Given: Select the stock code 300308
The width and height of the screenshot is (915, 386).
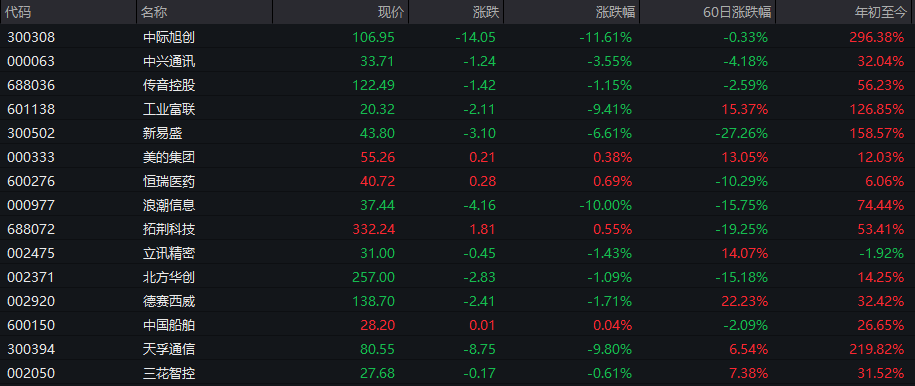Looking at the screenshot, I should pyautogui.click(x=31, y=37).
